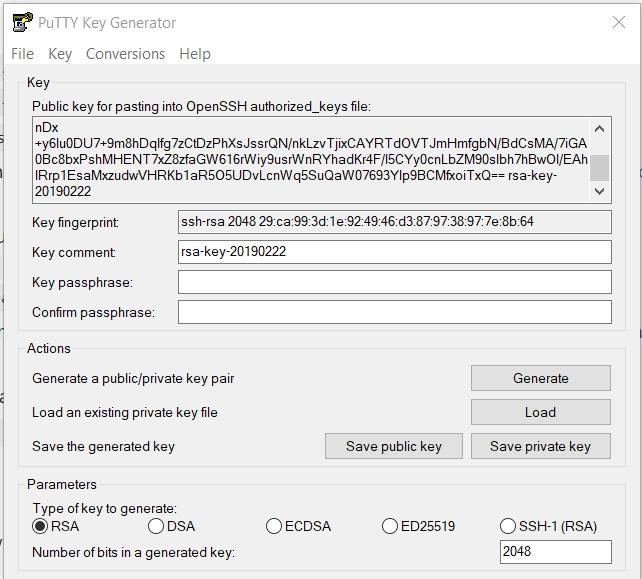Close the PuTTY Key Generator window
Image resolution: width=642 pixels, height=579 pixels.
coord(619,22)
